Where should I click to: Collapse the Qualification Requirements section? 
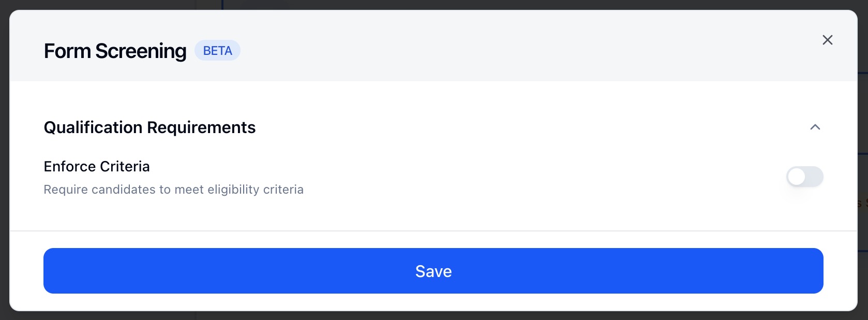815,127
